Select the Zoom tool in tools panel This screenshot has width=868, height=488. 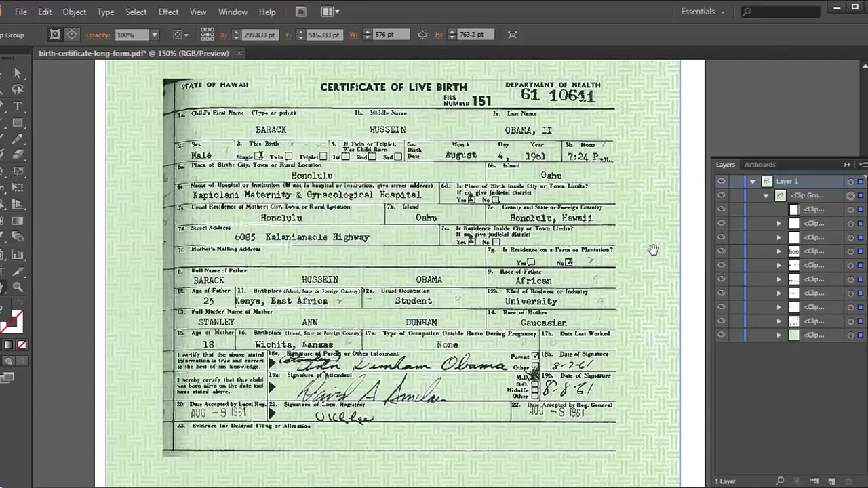point(18,287)
